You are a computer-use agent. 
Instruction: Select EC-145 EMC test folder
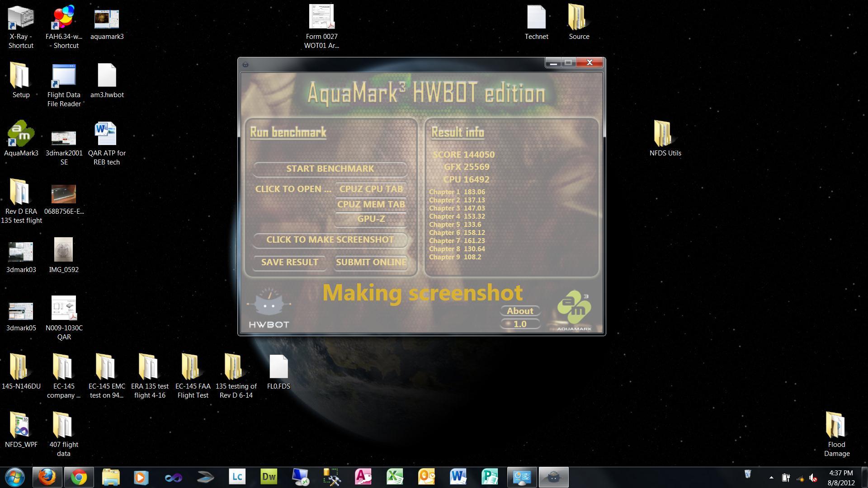107,376
